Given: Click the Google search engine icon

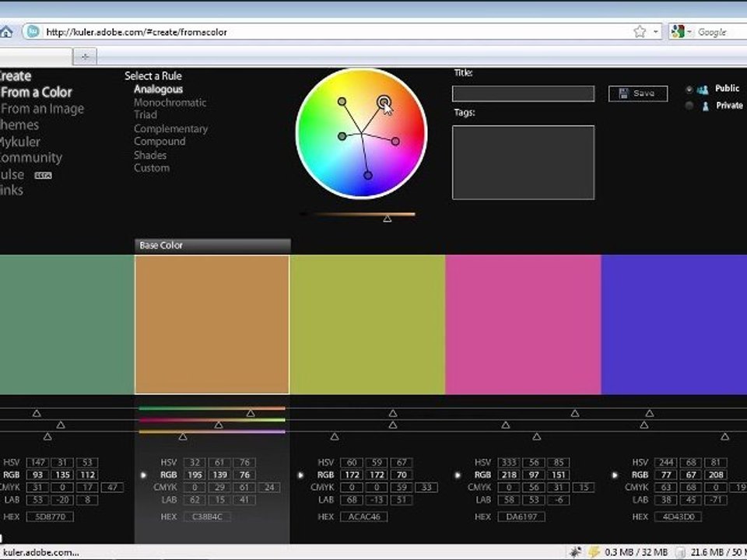Looking at the screenshot, I should pos(678,32).
